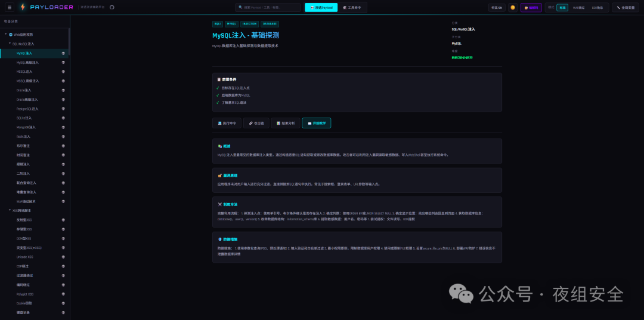Collapse the Web应用攻防 tree category

click(6, 34)
